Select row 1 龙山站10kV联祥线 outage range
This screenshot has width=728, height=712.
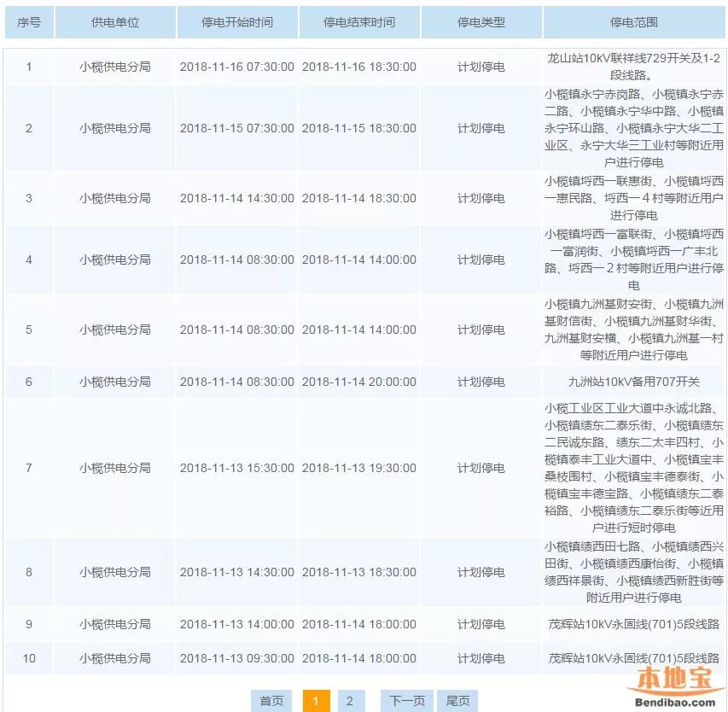[634, 67]
